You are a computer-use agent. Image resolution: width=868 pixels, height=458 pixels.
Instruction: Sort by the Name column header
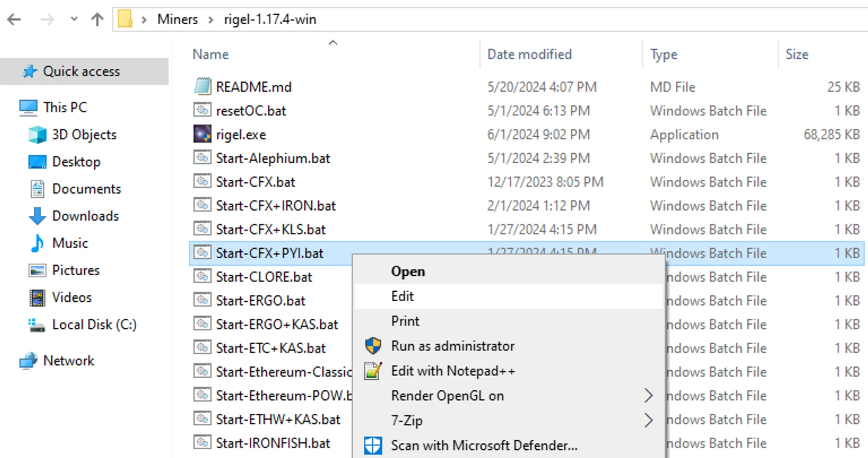210,55
